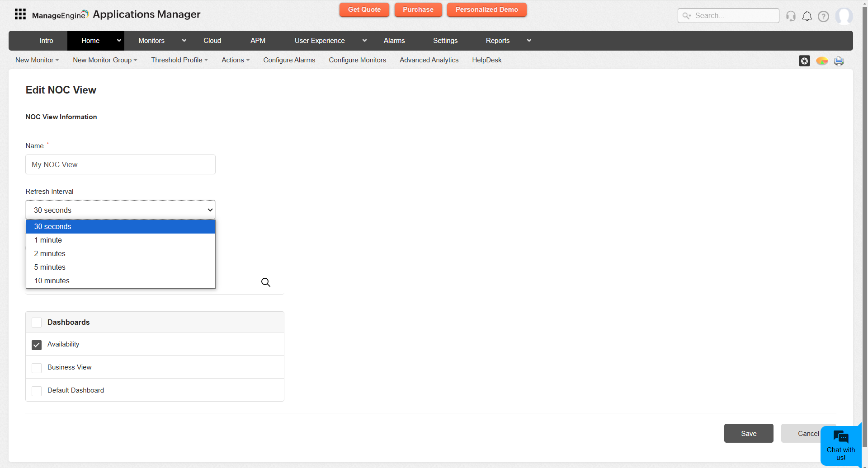The height and width of the screenshot is (468, 868).
Task: Save the NOC view changes
Action: (x=749, y=433)
